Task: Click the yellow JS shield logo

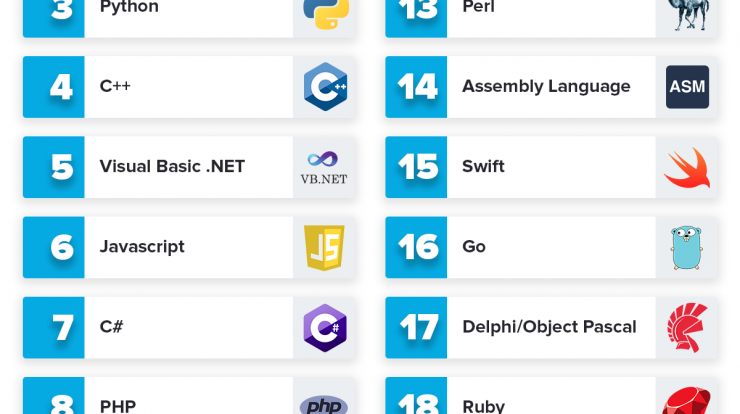Action: 324,247
